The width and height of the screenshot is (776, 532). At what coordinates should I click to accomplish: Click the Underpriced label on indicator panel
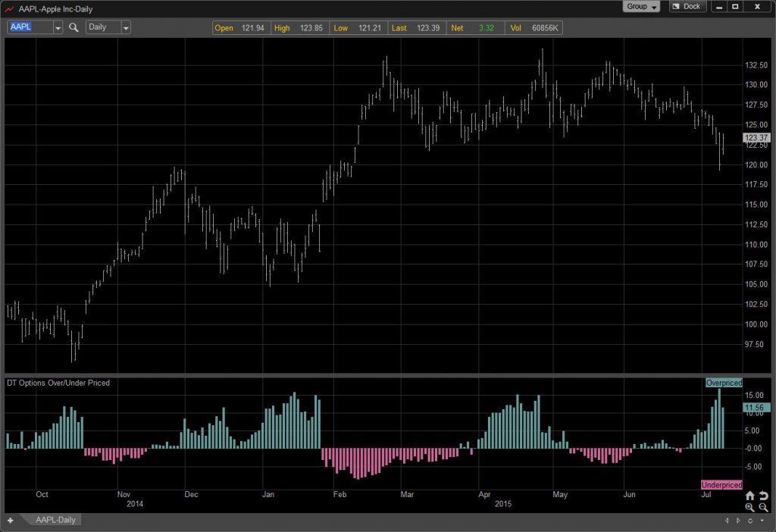click(721, 484)
